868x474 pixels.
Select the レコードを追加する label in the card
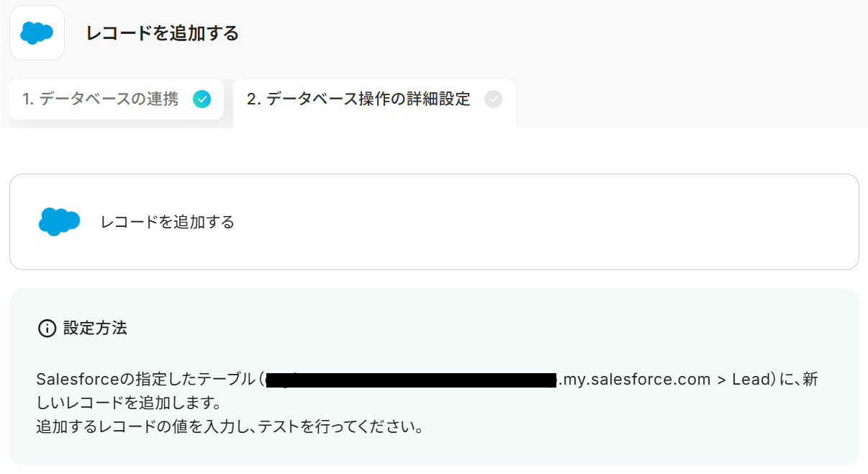coord(168,222)
